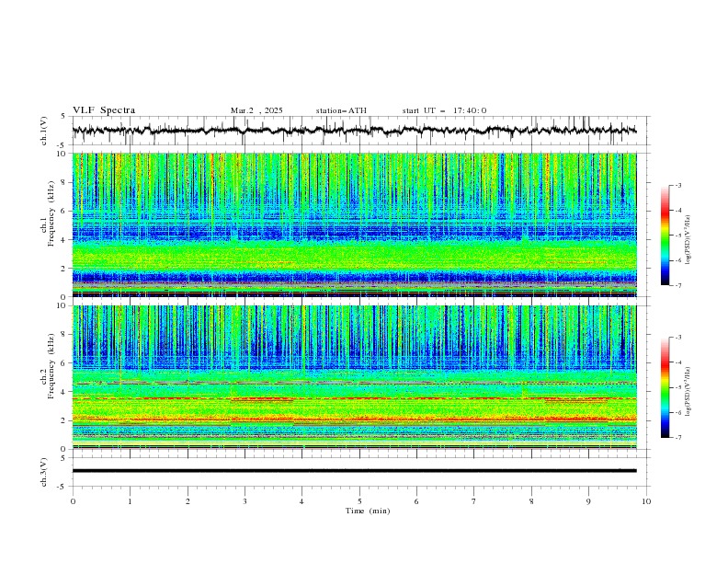Click time axis tick label '10'
728x563 pixels.
tap(646, 501)
